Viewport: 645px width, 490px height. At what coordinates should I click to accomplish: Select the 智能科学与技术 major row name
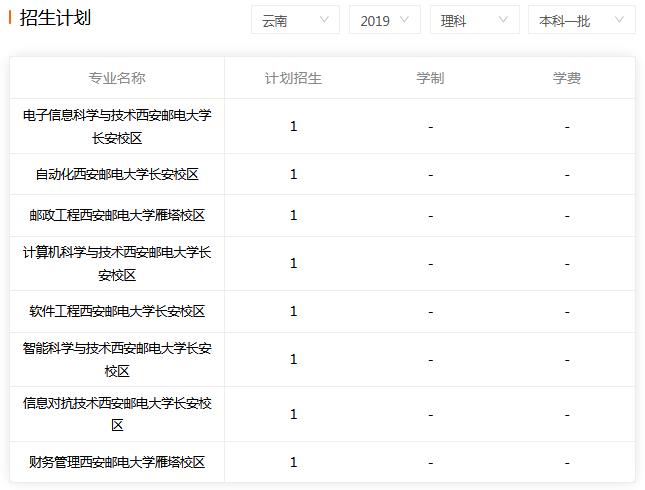[x=117, y=360]
